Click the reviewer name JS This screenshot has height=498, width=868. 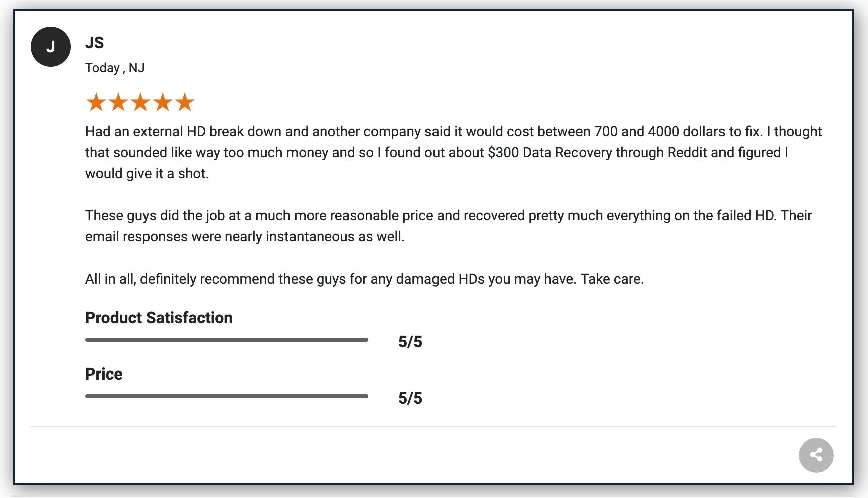pyautogui.click(x=94, y=43)
